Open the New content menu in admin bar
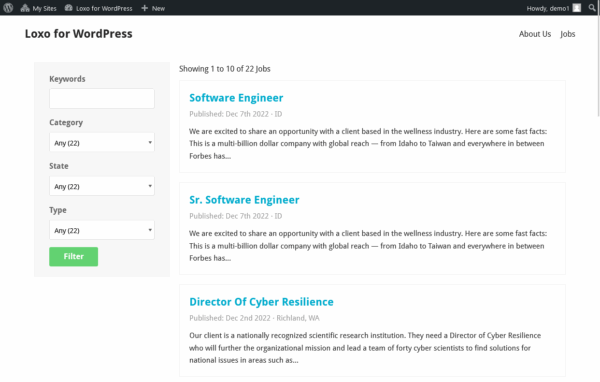Viewport: 600px width, 382px height. click(x=153, y=8)
